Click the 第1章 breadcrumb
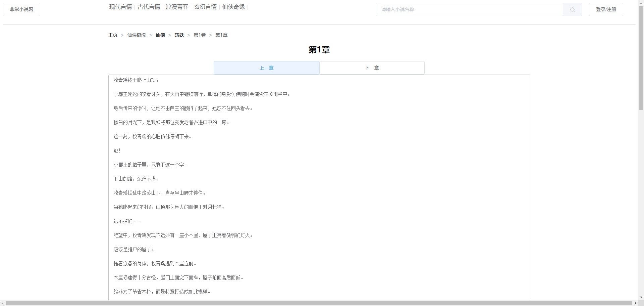644x306 pixels. pos(221,35)
